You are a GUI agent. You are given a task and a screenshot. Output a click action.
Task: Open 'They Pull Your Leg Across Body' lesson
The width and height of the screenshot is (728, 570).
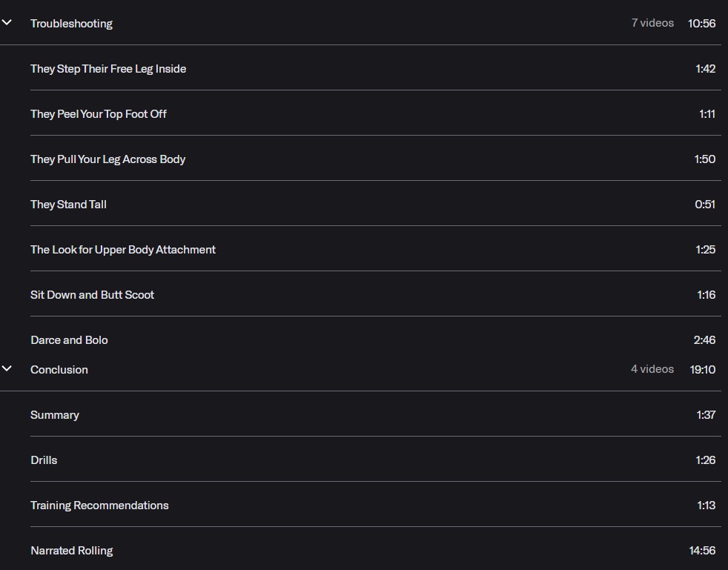(x=107, y=159)
